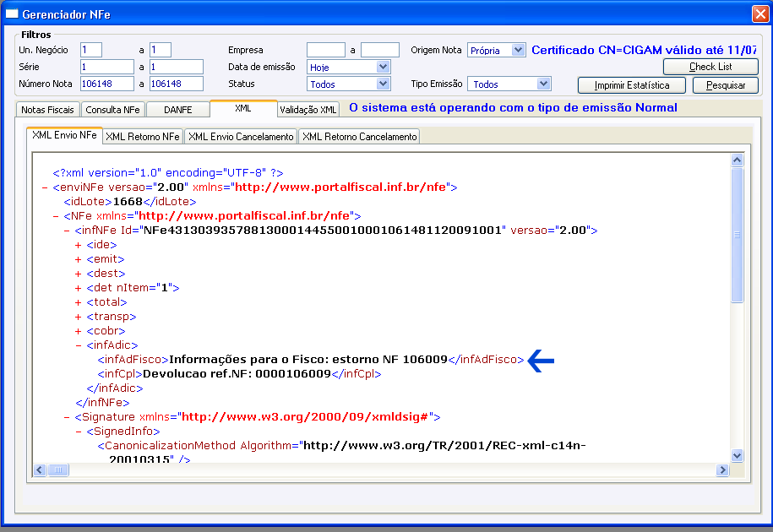773x532 pixels.
Task: Collapse the infAdic XML node
Action: click(x=78, y=345)
